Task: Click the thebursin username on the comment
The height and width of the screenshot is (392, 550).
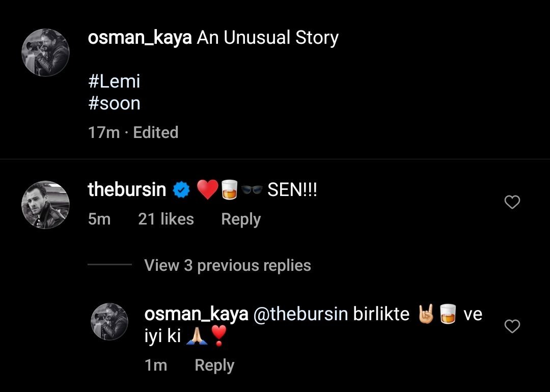Action: (127, 190)
